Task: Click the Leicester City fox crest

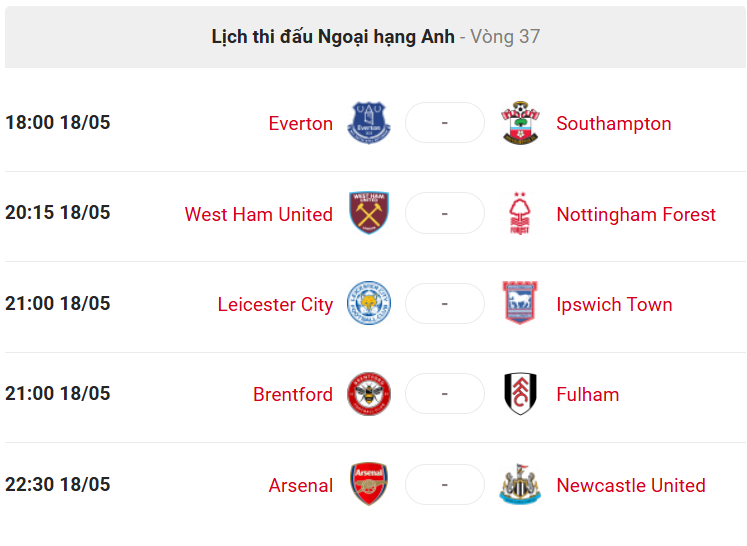Action: point(369,303)
